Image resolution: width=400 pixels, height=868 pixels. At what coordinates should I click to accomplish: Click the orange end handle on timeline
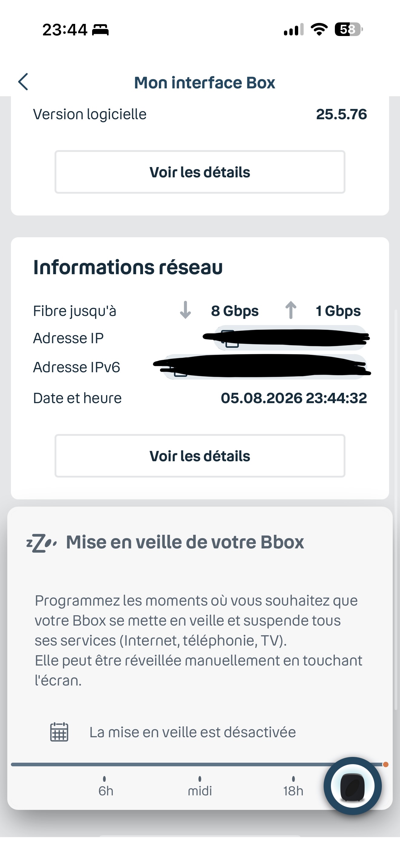tap(386, 764)
